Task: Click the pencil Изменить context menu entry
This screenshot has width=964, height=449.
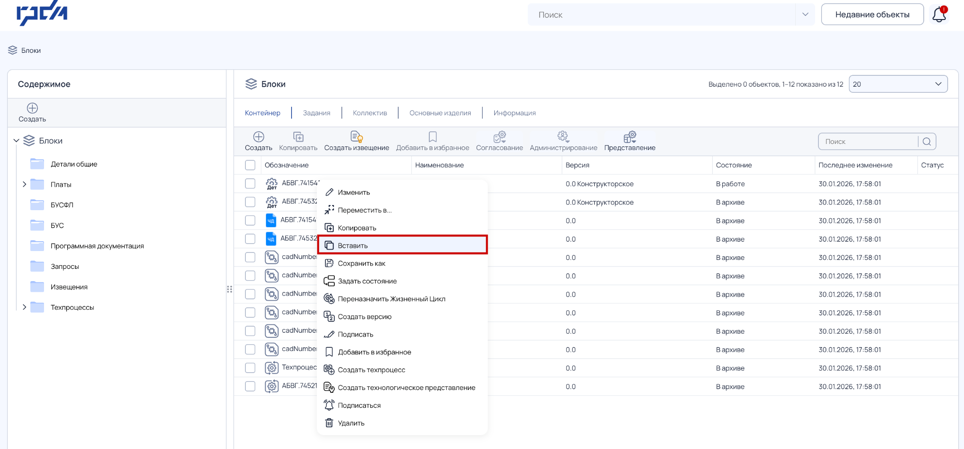Action: click(402, 193)
